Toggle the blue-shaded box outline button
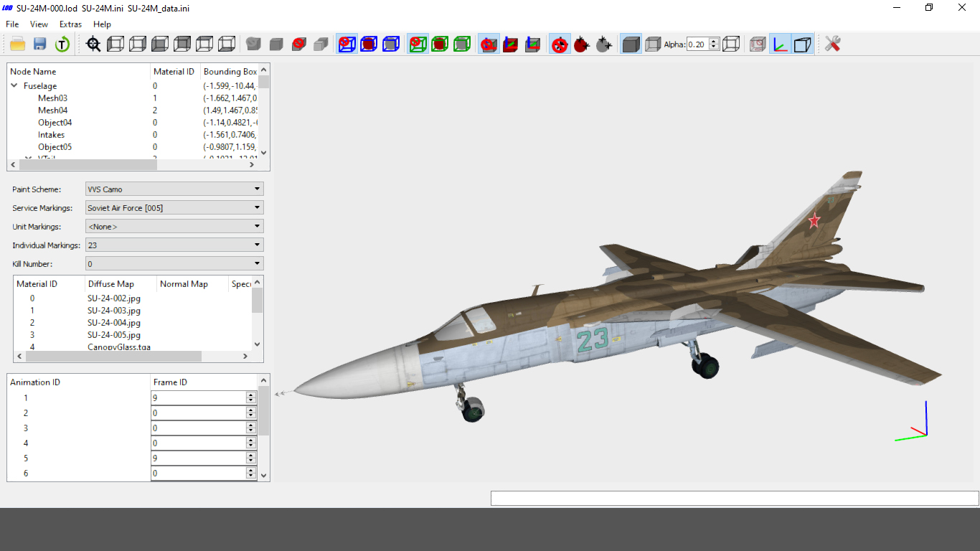Image resolution: width=980 pixels, height=551 pixels. tap(803, 44)
